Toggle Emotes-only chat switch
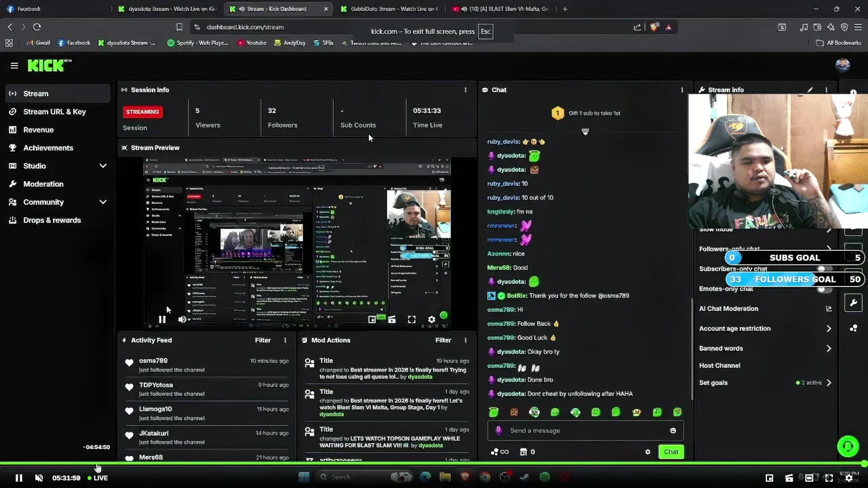The width and height of the screenshot is (868, 488). pos(824,289)
